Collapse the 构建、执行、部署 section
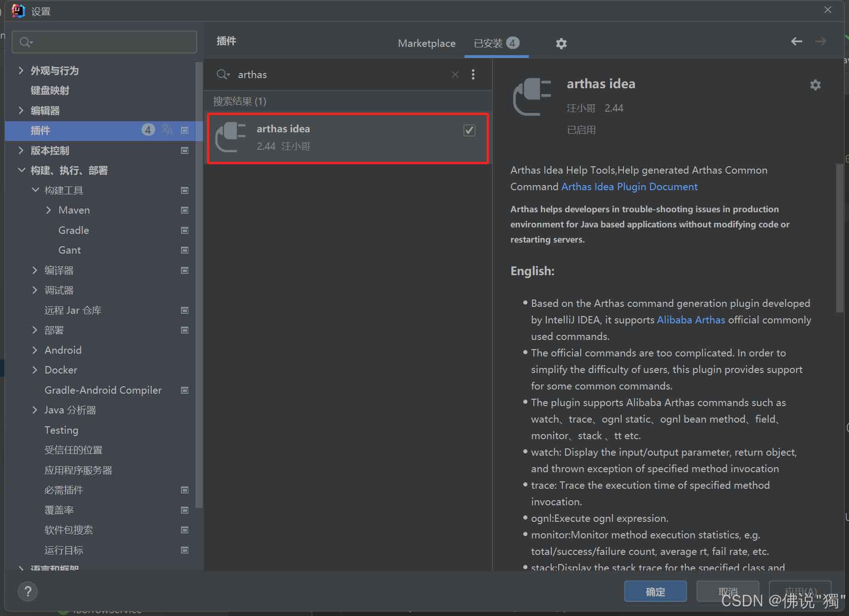The width and height of the screenshot is (849, 616). tap(21, 170)
